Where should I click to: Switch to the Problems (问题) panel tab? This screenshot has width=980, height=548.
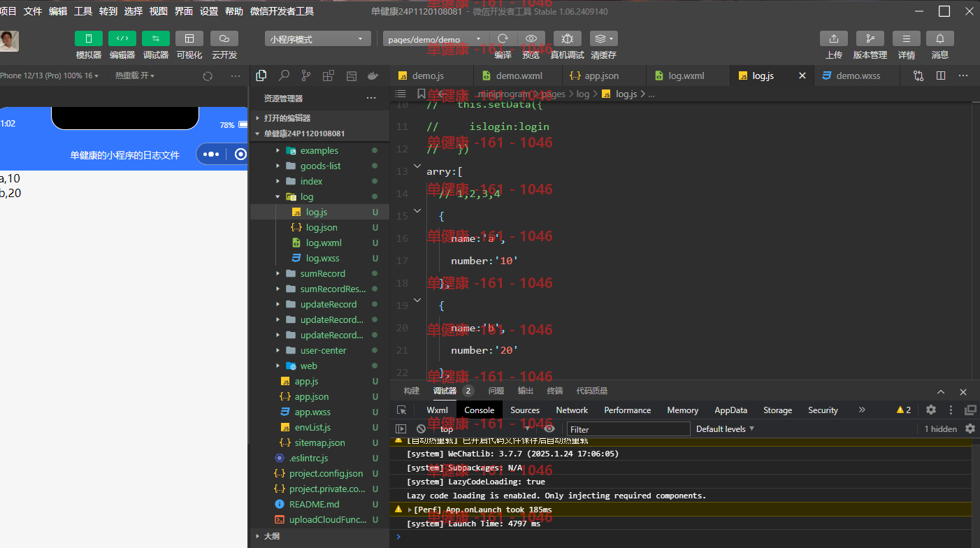click(x=496, y=391)
